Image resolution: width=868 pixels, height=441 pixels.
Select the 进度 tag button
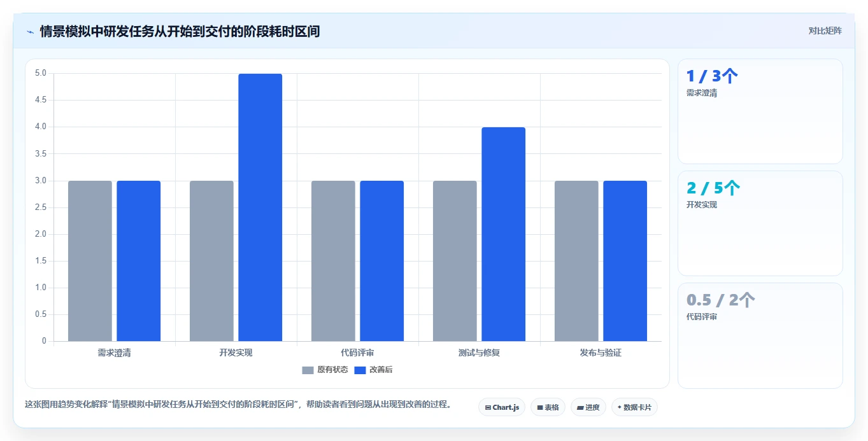(588, 407)
